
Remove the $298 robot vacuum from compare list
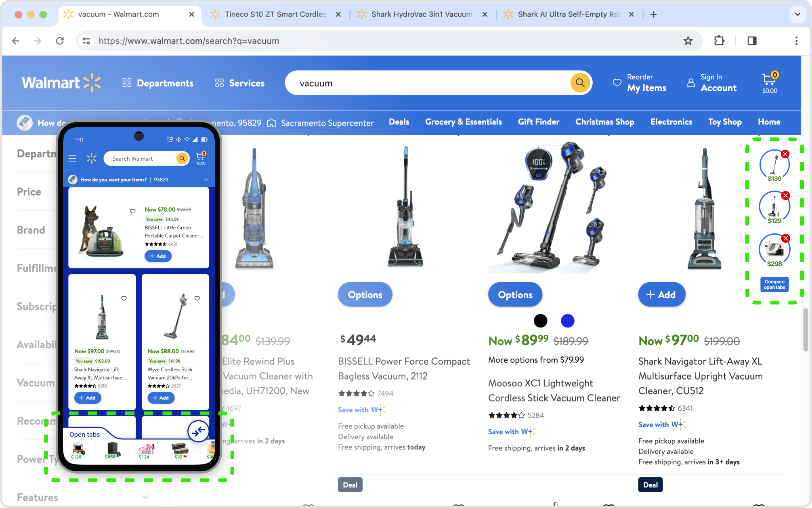click(785, 238)
